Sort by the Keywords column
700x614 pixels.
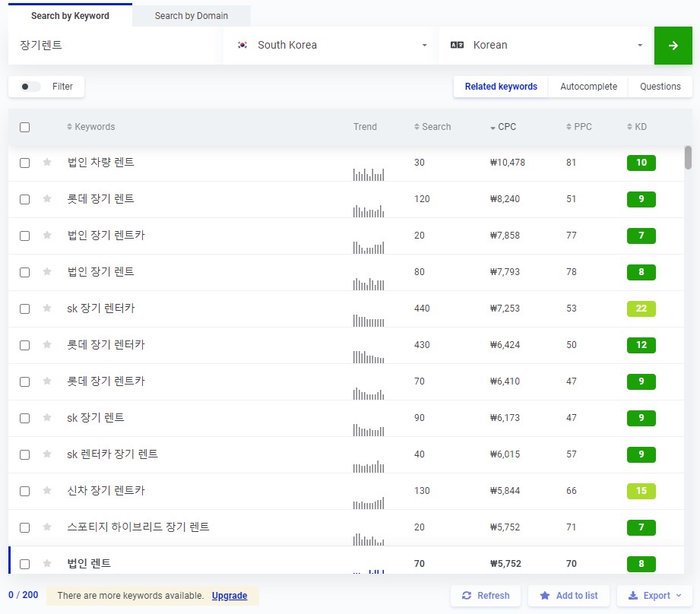90,127
